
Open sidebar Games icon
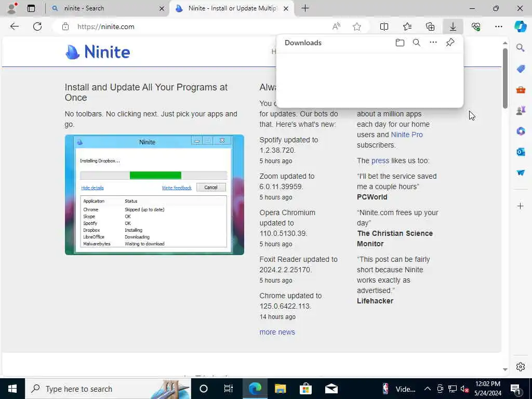pos(521,110)
